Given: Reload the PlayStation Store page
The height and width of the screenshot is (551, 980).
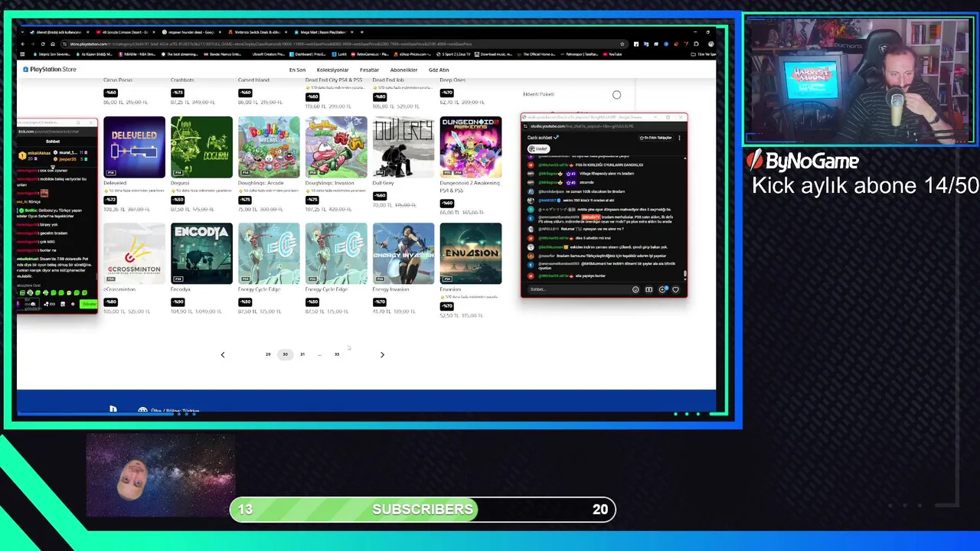Looking at the screenshot, I should (x=41, y=44).
